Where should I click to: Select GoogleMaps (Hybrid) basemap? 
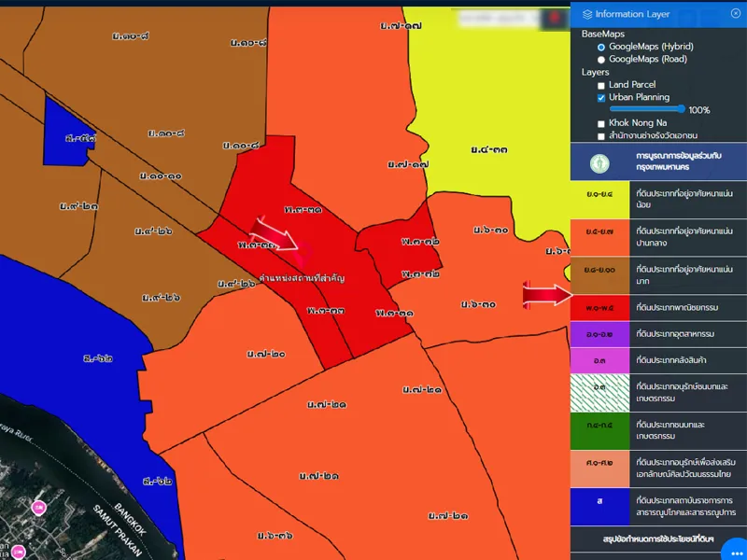click(601, 46)
